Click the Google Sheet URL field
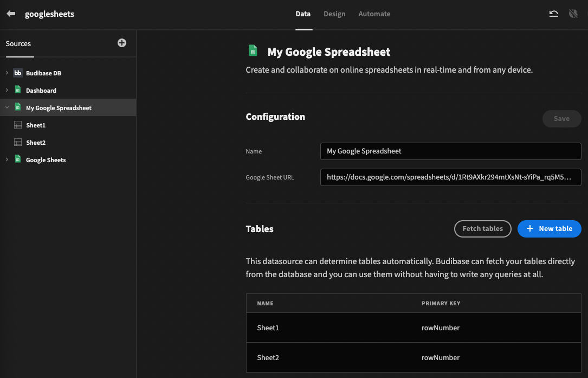 (x=451, y=177)
